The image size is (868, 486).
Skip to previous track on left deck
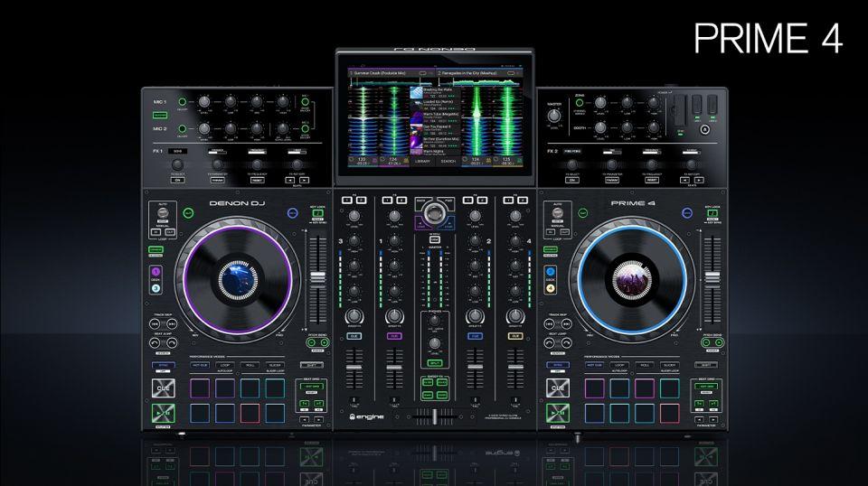[x=155, y=324]
